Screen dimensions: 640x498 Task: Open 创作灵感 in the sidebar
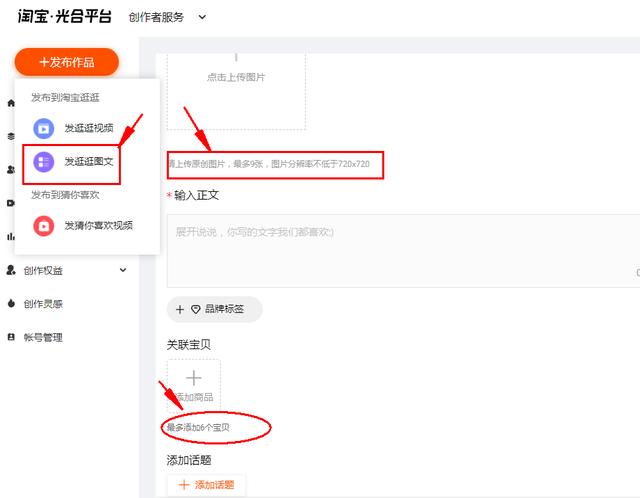pos(43,304)
